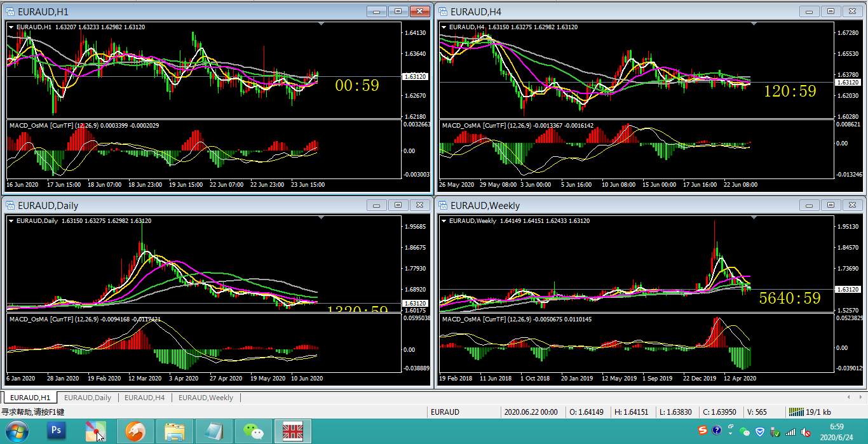Switch to the EURAUD,H4 tab
Screen dimensions: 868x444
144,398
